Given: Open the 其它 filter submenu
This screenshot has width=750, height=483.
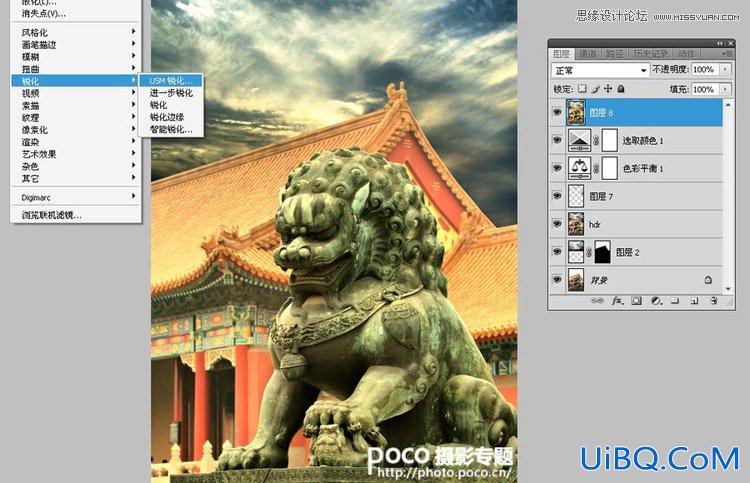Looking at the screenshot, I should [x=76, y=178].
